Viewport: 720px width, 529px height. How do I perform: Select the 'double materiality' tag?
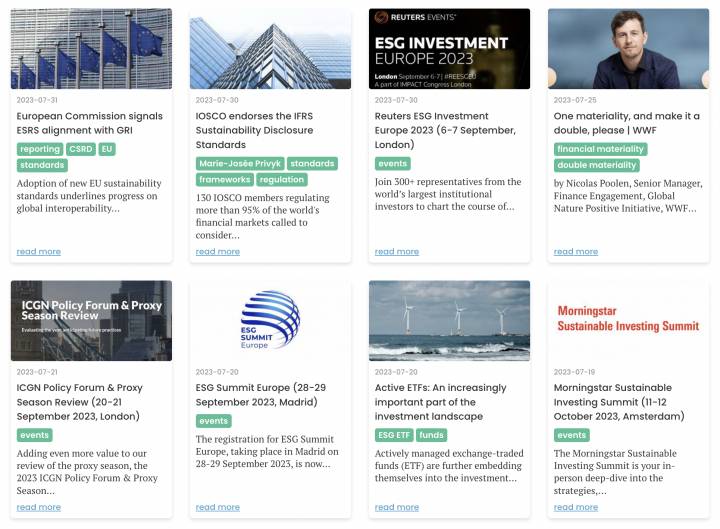pos(596,165)
